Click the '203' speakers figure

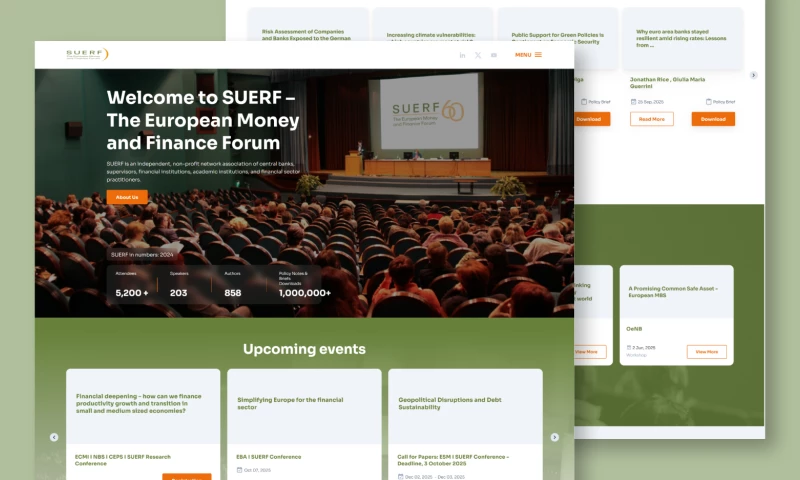(179, 293)
